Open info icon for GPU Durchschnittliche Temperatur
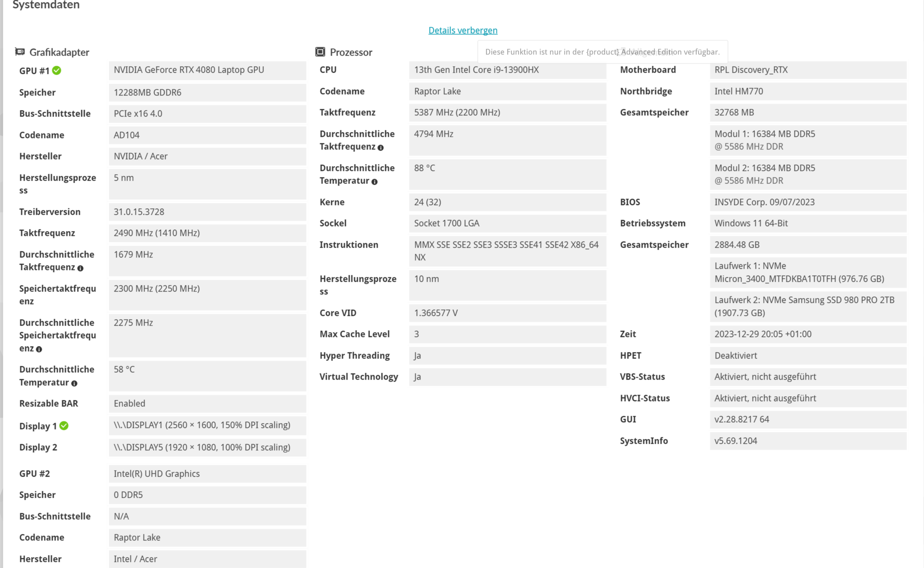This screenshot has height=568, width=924. (x=74, y=383)
